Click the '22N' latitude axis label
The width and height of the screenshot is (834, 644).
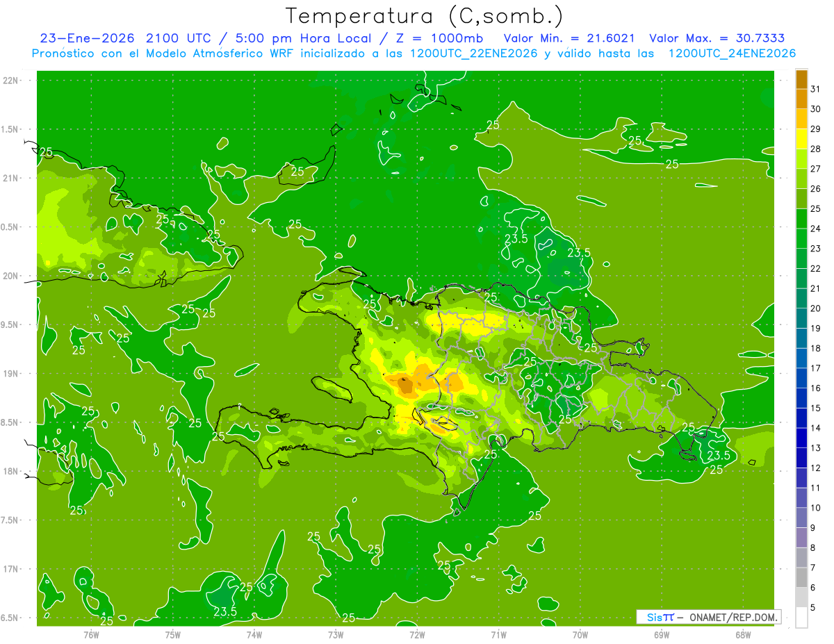click(12, 80)
